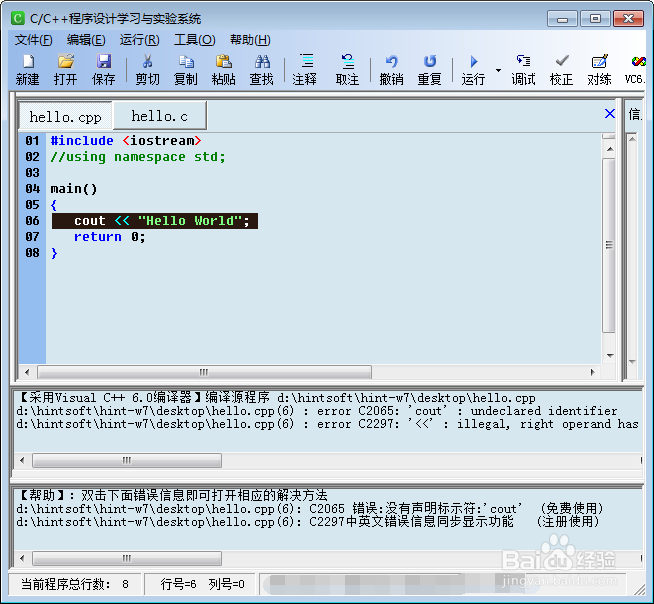This screenshot has width=654, height=604.
Task: Open the 文件(F) menu
Action: [x=33, y=40]
